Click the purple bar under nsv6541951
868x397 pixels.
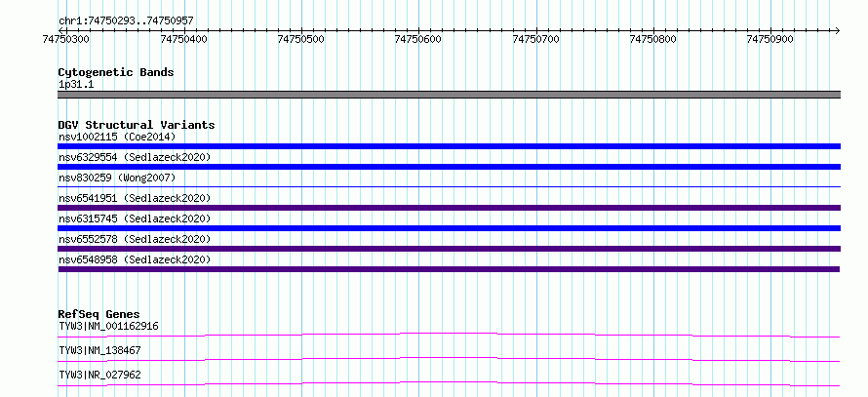pyautogui.click(x=449, y=208)
